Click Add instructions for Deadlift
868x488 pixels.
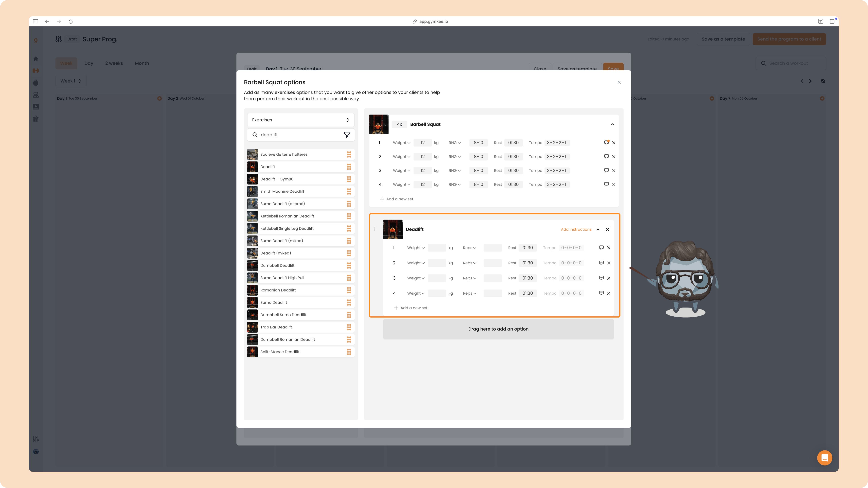tap(576, 229)
